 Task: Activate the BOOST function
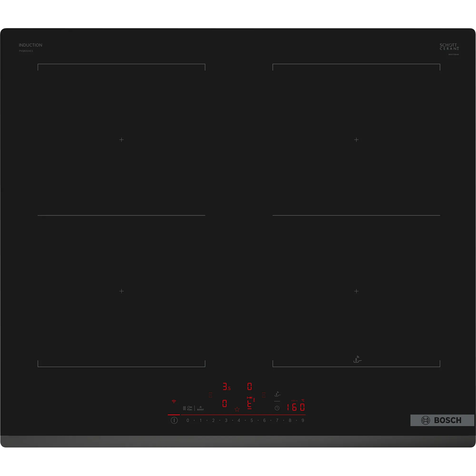(x=200, y=408)
